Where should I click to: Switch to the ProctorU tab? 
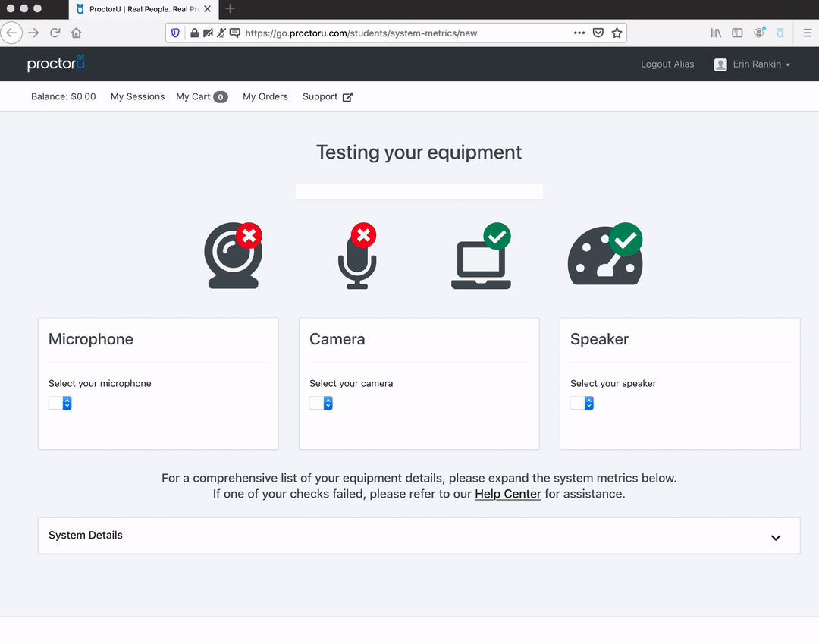[x=143, y=9]
